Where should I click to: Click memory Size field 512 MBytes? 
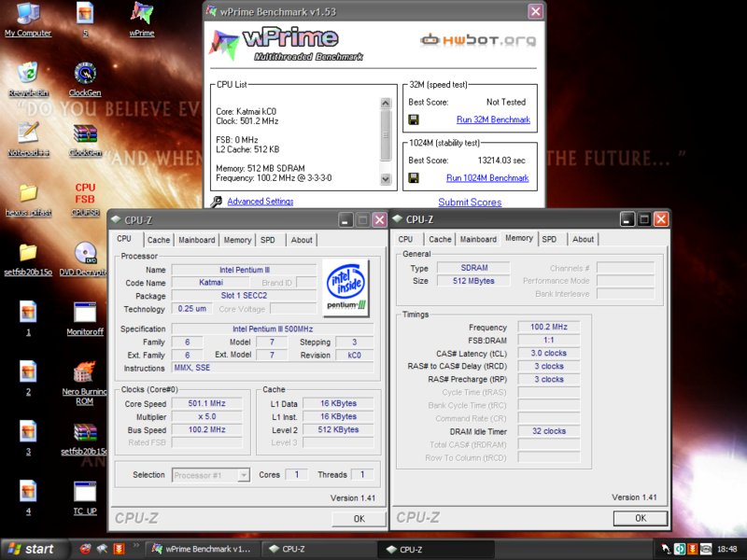tap(473, 281)
